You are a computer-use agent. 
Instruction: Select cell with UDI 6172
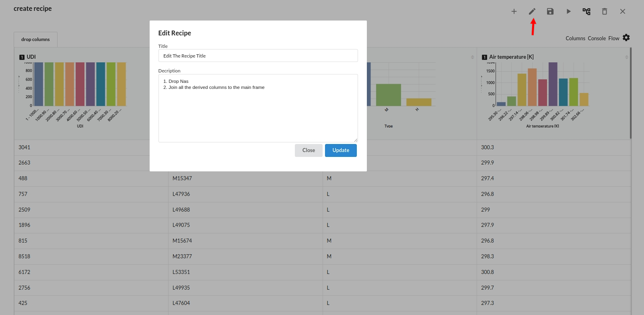[x=91, y=272]
